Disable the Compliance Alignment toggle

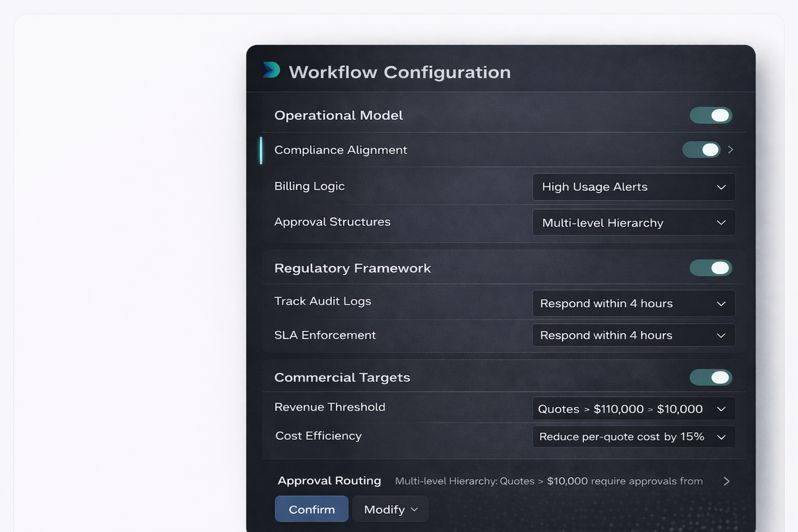pyautogui.click(x=701, y=150)
